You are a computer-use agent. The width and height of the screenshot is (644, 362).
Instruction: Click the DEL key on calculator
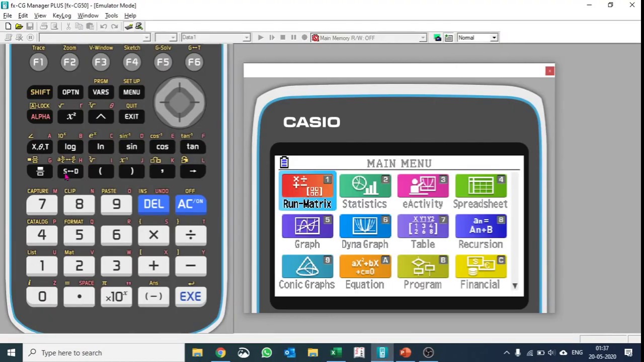(153, 204)
